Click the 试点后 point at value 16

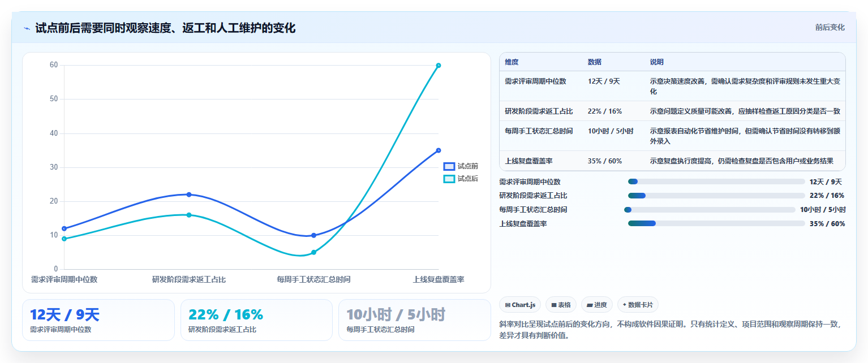point(189,215)
